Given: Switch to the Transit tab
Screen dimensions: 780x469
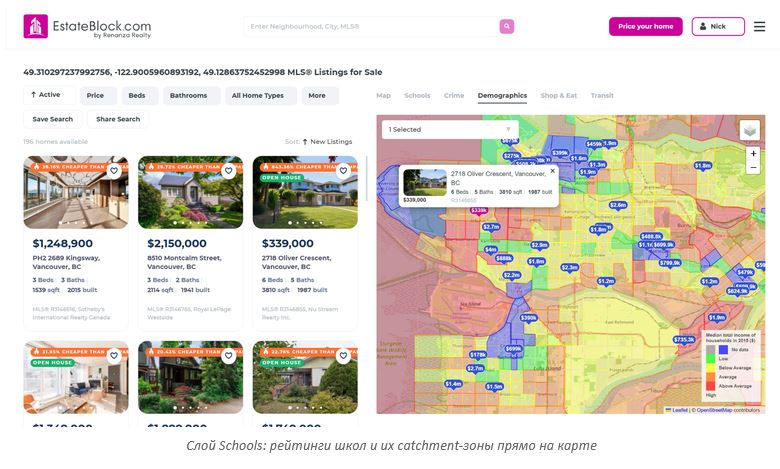Looking at the screenshot, I should pos(602,95).
